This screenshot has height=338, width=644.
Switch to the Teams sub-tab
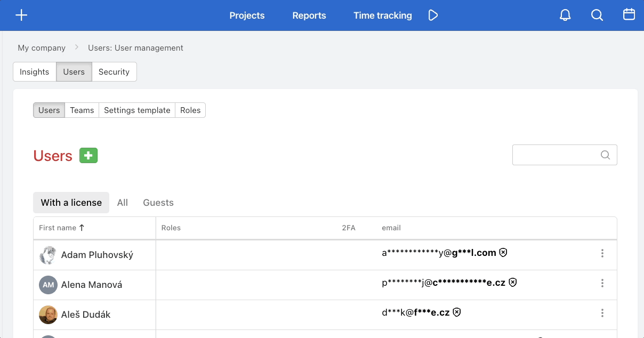coord(82,110)
